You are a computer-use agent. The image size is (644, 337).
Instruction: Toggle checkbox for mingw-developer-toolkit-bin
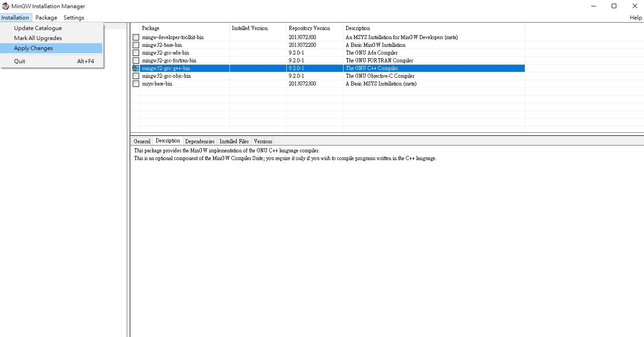tap(135, 37)
